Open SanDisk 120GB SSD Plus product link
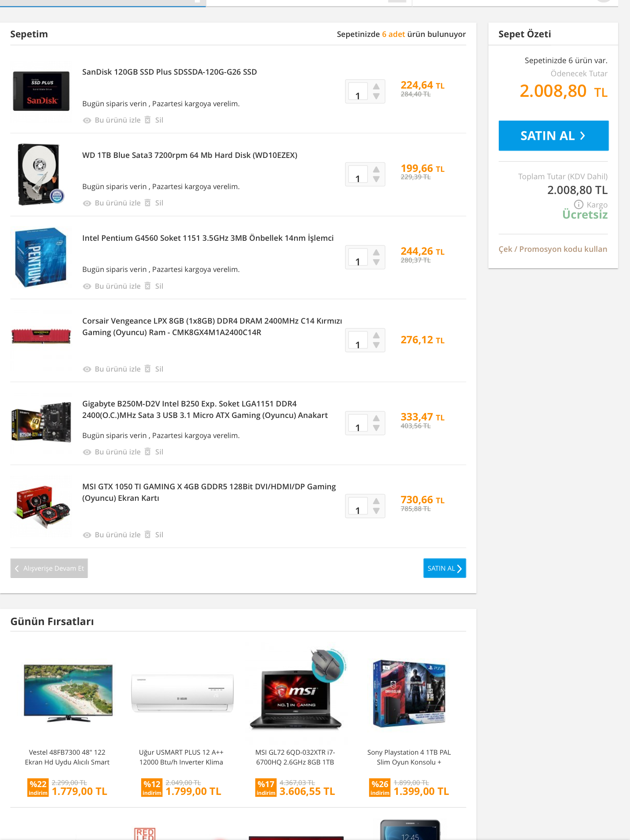 (169, 72)
